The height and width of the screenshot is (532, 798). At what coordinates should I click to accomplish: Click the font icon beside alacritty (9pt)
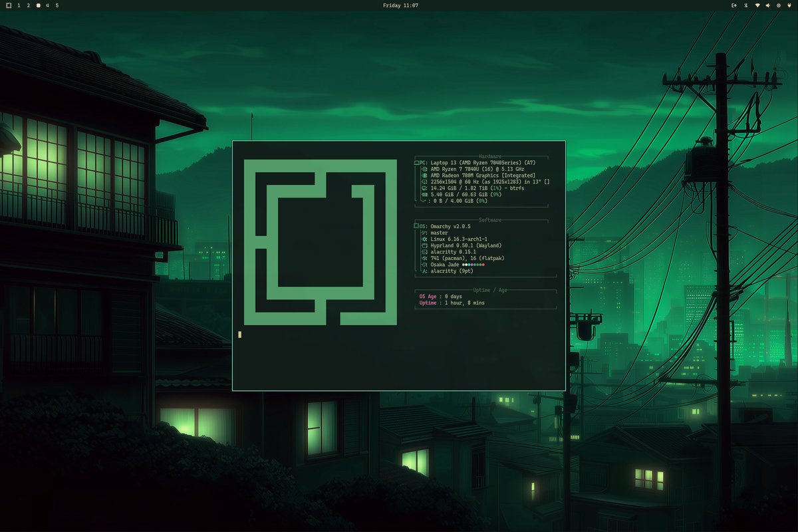coord(425,271)
